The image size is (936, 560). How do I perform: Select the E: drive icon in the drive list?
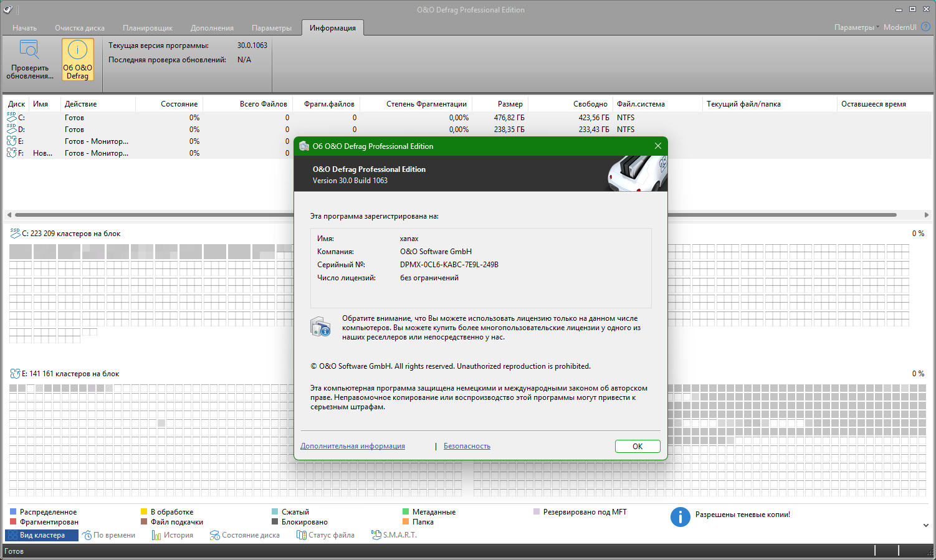12,141
